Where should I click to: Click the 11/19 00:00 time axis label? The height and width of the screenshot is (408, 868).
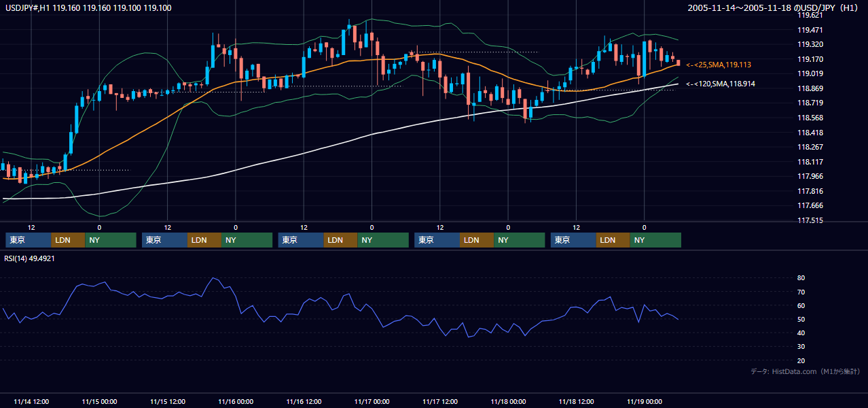click(645, 401)
